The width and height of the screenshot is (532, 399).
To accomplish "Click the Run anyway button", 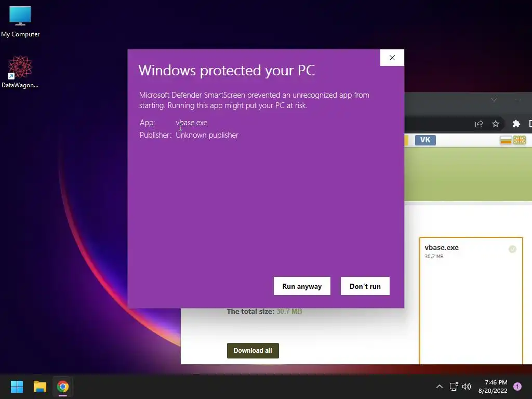I will 302,286.
